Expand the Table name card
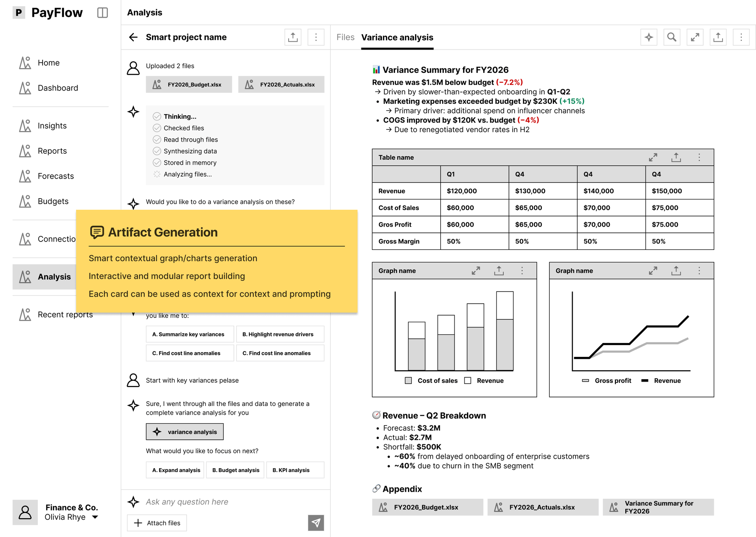This screenshot has width=756, height=537. (653, 157)
